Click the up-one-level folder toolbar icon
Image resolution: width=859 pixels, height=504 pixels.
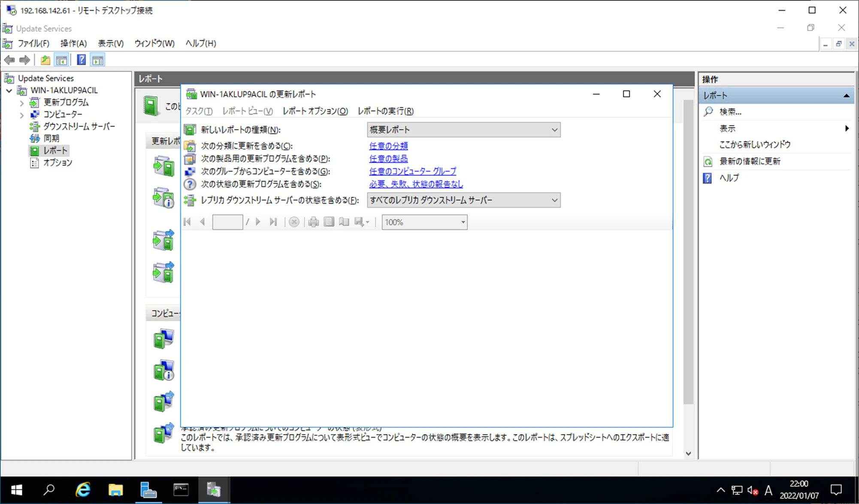[45, 60]
